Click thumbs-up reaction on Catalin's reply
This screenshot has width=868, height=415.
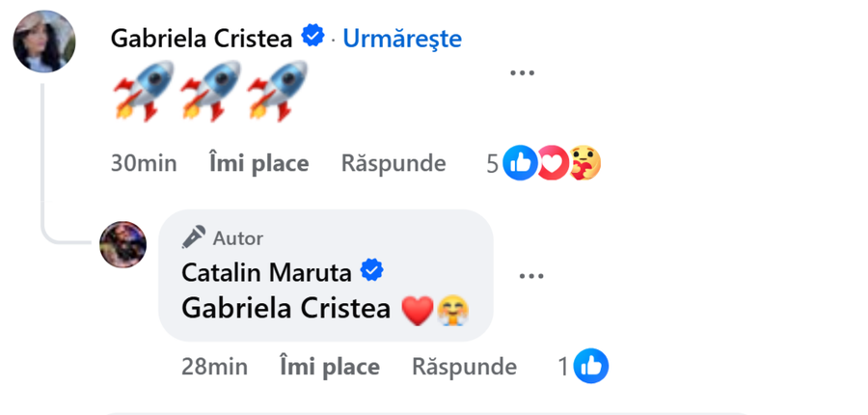click(x=590, y=366)
